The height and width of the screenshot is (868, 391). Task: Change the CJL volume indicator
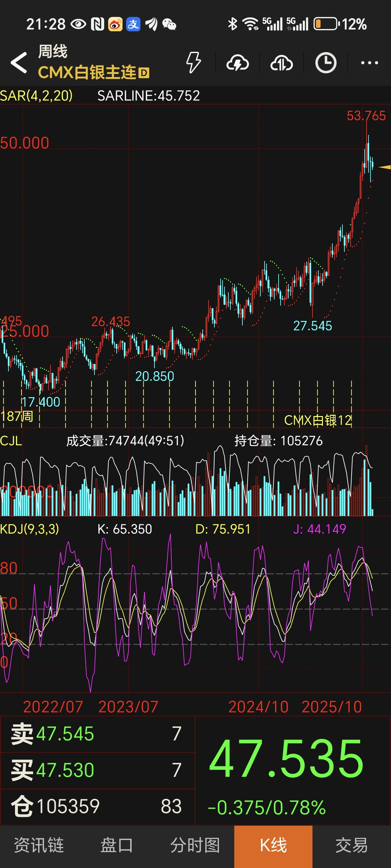(11, 441)
